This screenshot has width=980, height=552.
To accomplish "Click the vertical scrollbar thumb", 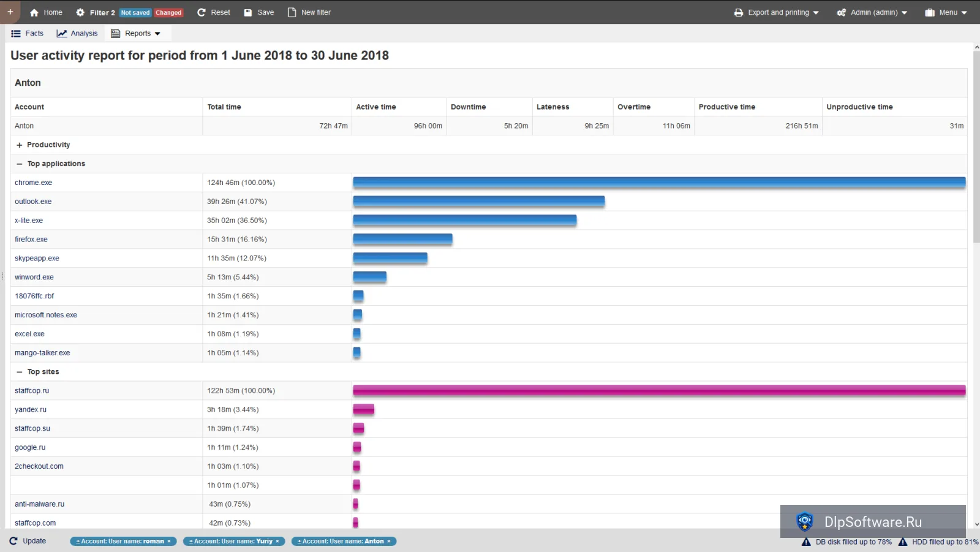I will click(976, 147).
